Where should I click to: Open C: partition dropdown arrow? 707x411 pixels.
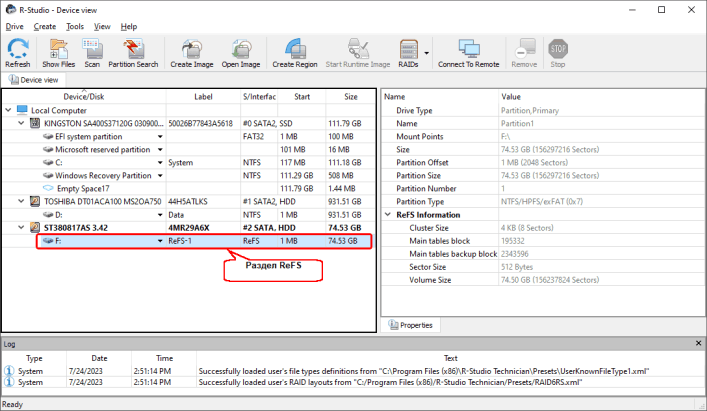click(160, 163)
